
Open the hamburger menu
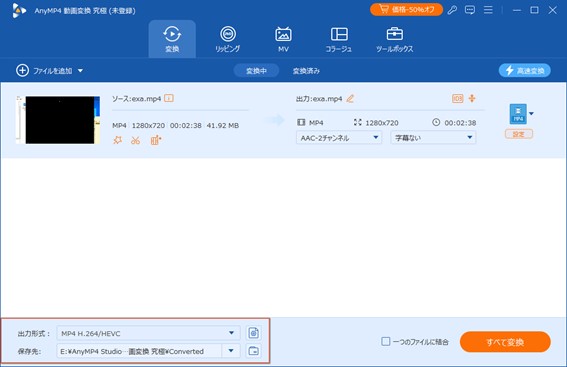(488, 10)
